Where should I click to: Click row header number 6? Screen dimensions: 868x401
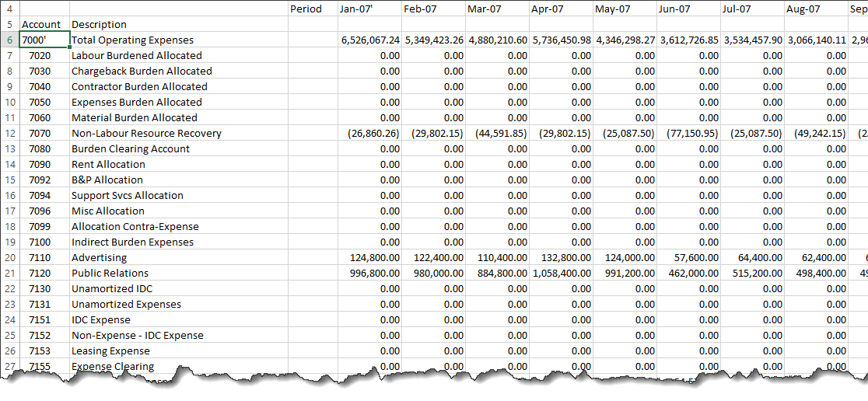point(10,40)
